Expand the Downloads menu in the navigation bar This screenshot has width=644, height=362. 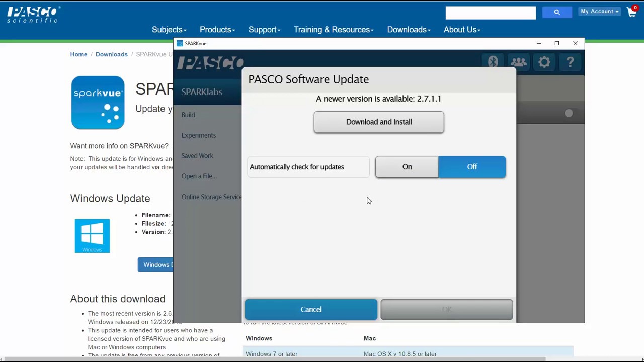click(x=409, y=30)
